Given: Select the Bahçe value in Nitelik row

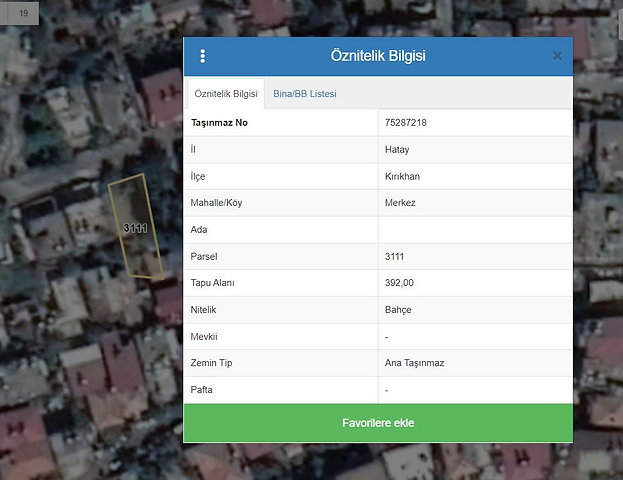Looking at the screenshot, I should [x=398, y=310].
